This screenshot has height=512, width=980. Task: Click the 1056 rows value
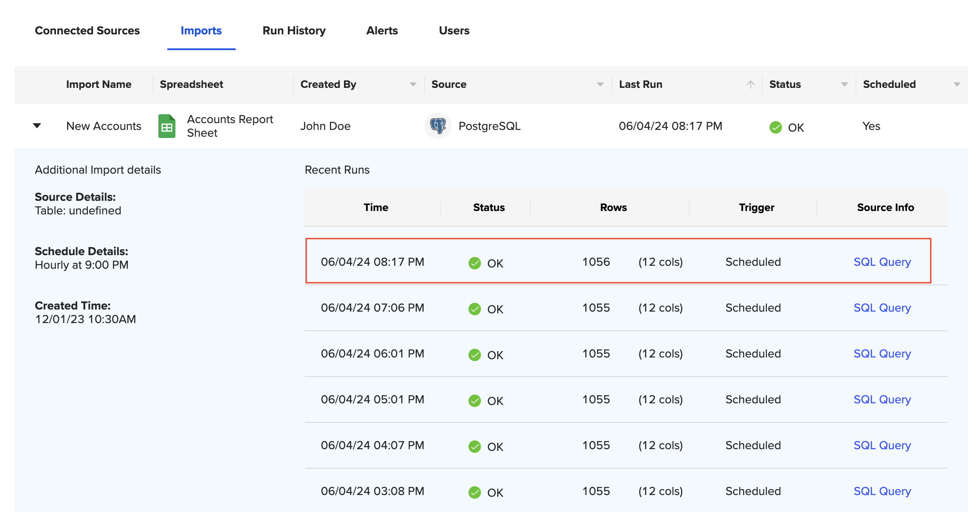point(596,262)
